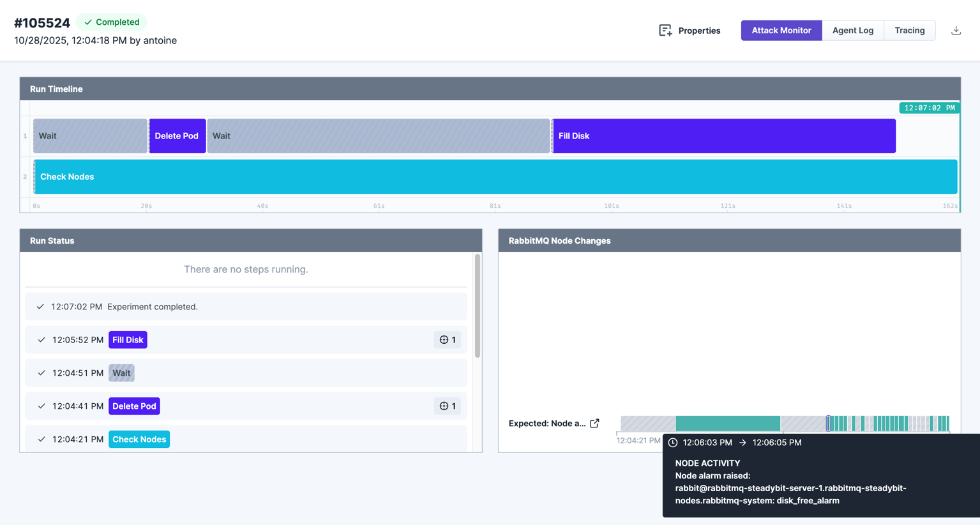Switch to the Agent Log tab
The image size is (980, 525).
[853, 30]
